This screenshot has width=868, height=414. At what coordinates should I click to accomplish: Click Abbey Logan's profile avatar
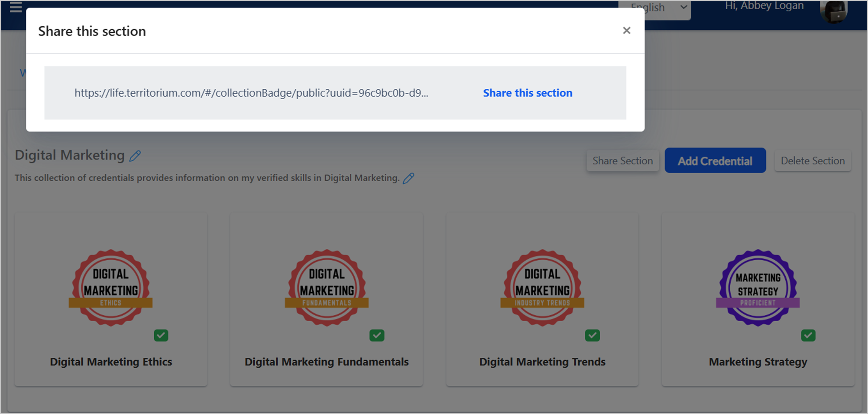pos(833,11)
